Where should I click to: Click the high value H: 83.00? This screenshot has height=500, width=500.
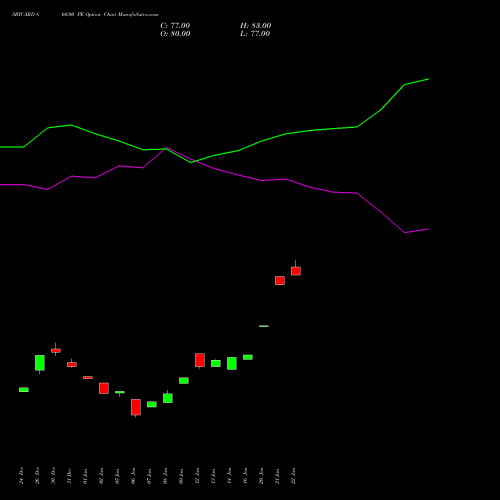256,26
